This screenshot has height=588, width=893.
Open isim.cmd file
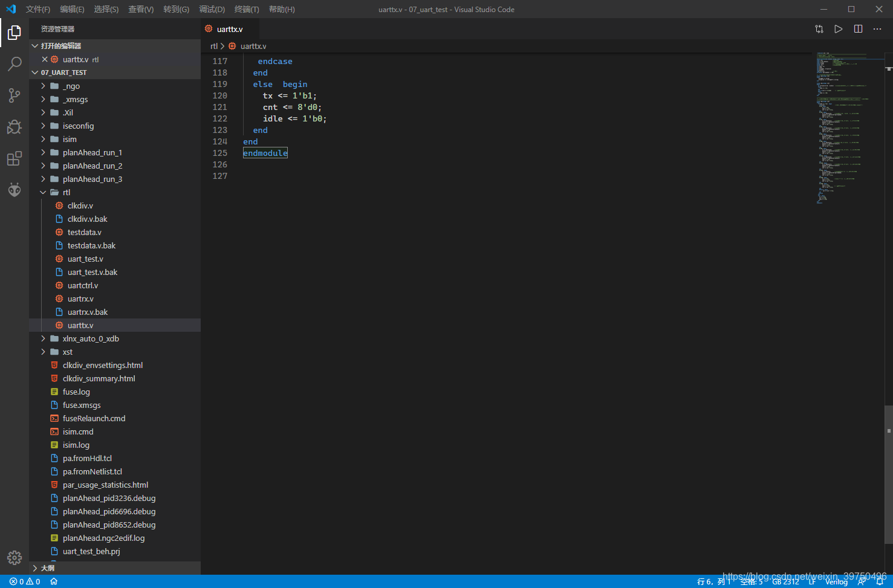(x=115, y=431)
